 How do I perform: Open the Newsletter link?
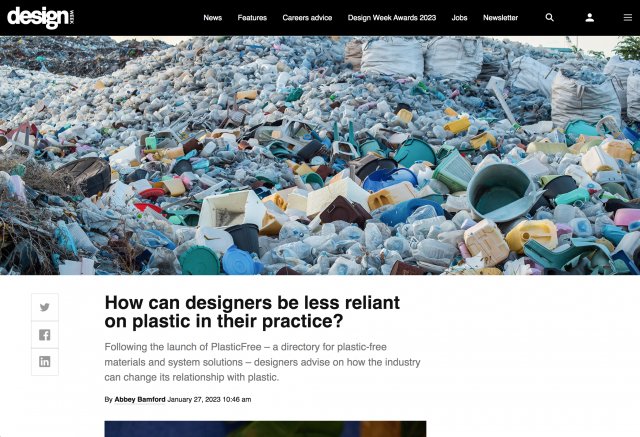click(500, 18)
